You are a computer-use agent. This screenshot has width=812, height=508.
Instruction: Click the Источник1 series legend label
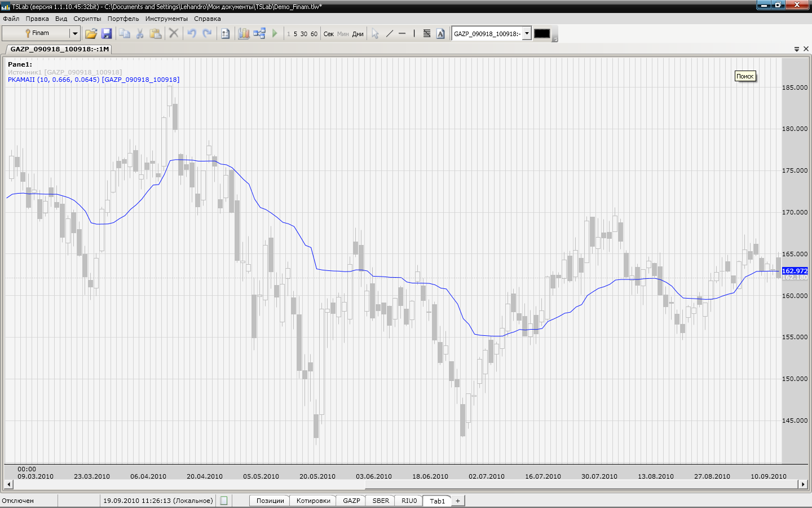click(x=65, y=72)
